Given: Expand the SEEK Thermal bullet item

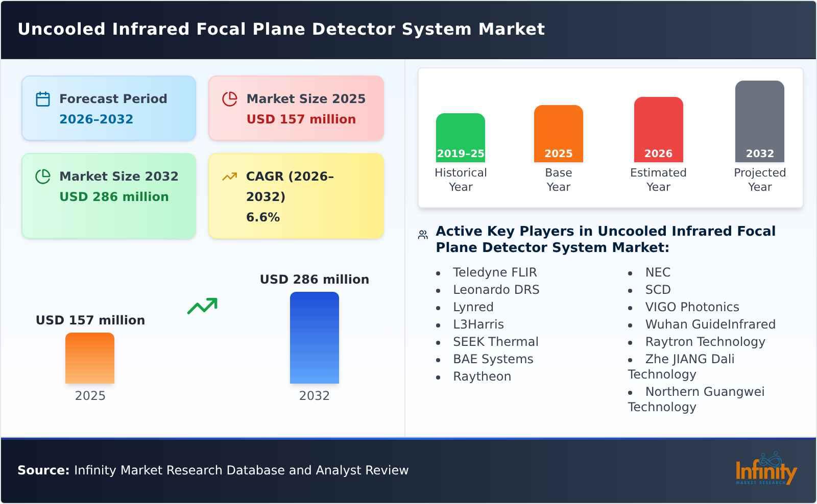Looking at the screenshot, I should (x=495, y=342).
